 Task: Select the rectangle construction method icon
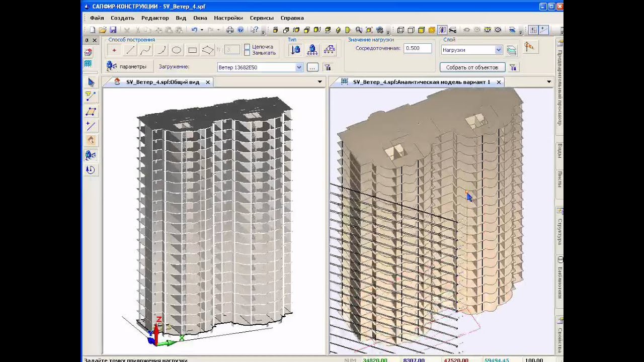192,50
